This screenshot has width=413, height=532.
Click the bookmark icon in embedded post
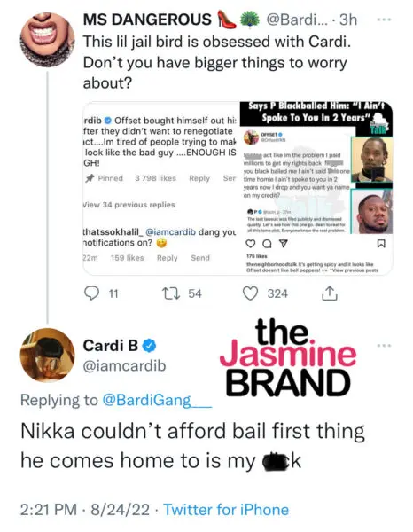tap(381, 244)
